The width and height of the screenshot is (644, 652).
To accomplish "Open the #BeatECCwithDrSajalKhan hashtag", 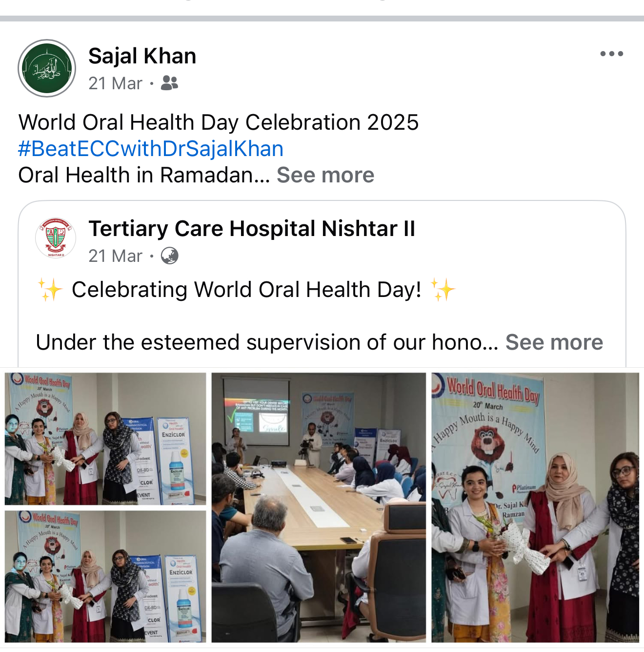I will coord(151,149).
